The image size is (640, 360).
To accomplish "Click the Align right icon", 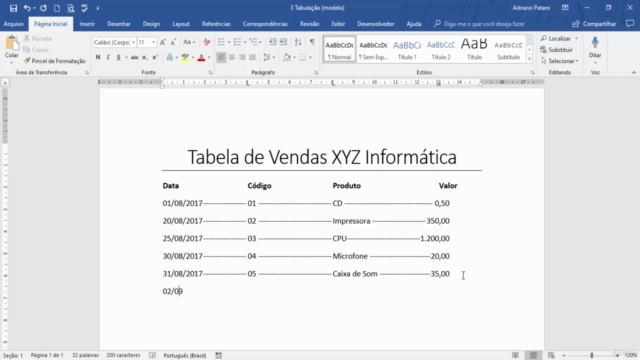I will [x=242, y=57].
